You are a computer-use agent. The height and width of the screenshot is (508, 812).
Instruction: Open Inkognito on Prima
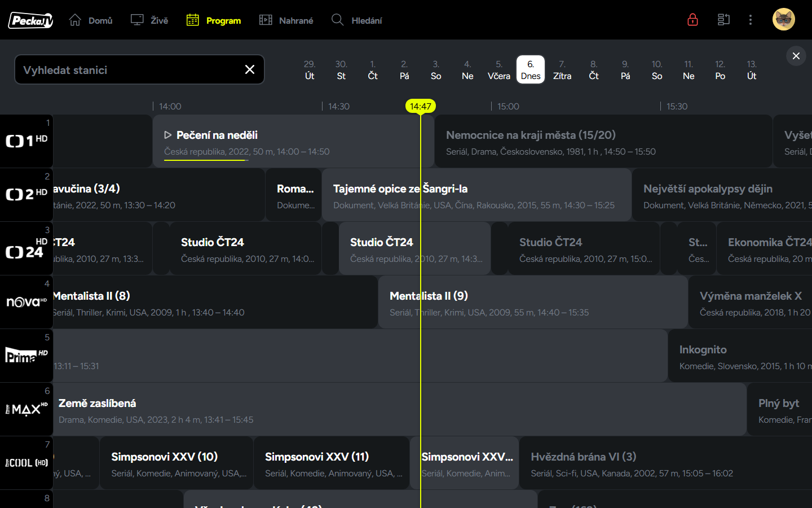[740, 356]
